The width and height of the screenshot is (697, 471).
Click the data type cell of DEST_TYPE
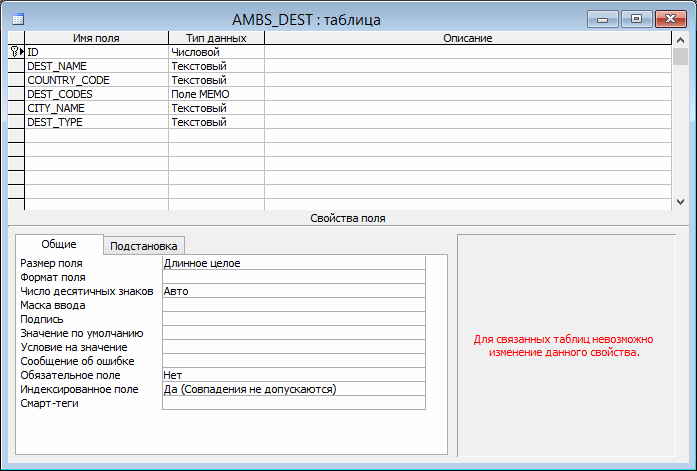(216, 122)
